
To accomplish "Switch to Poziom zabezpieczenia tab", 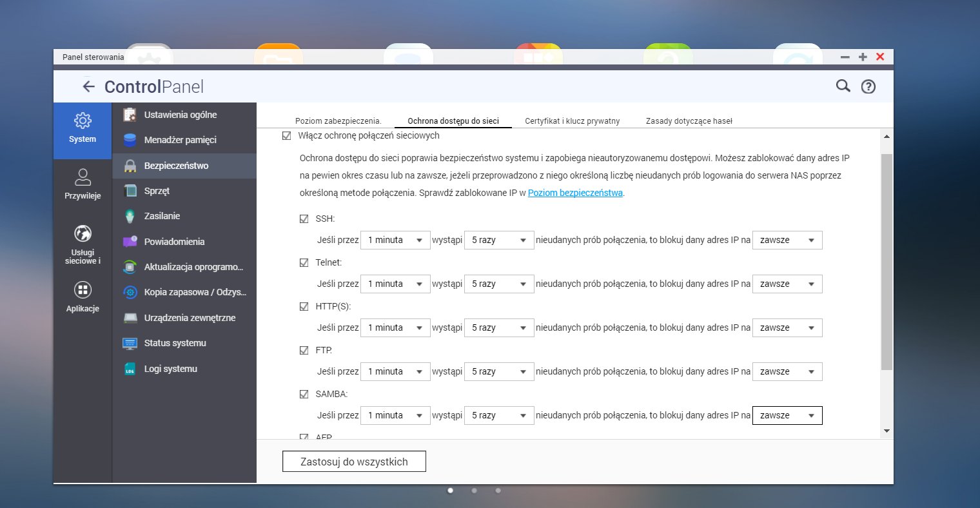I will pos(338,121).
